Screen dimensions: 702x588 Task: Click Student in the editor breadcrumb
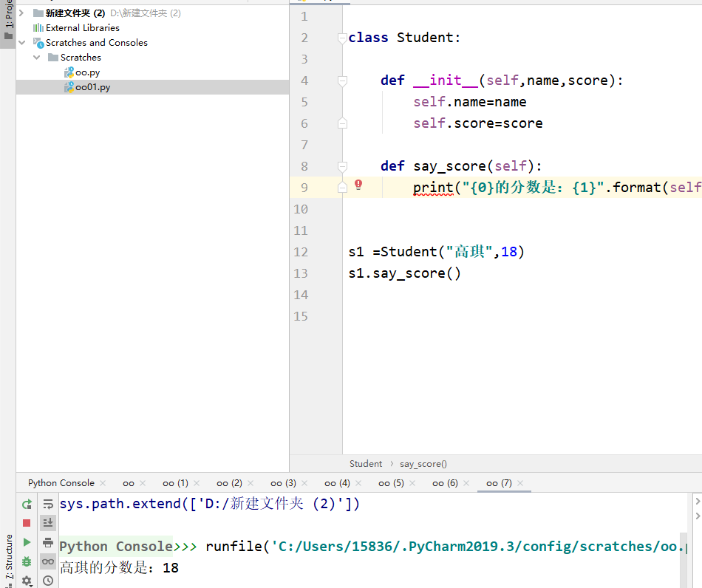366,464
